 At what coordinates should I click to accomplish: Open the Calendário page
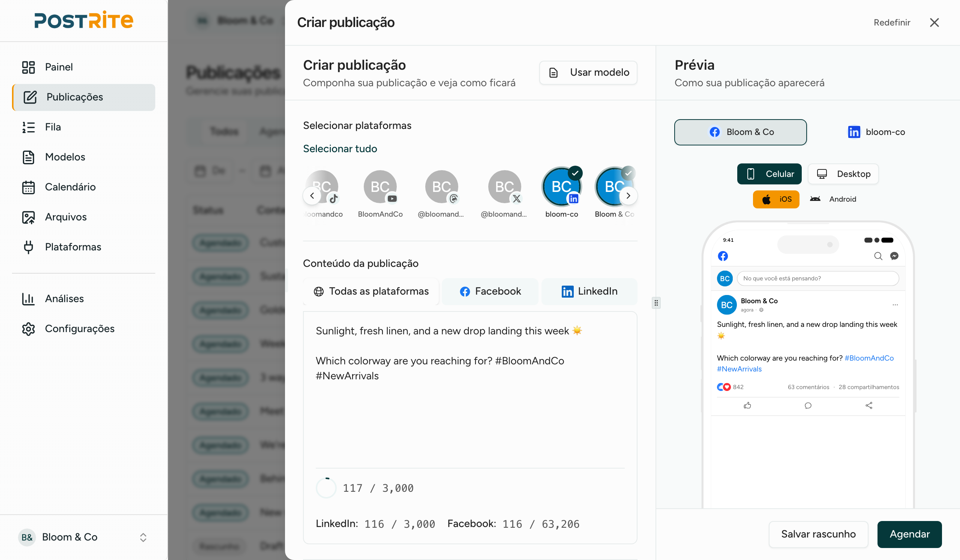tap(83, 187)
